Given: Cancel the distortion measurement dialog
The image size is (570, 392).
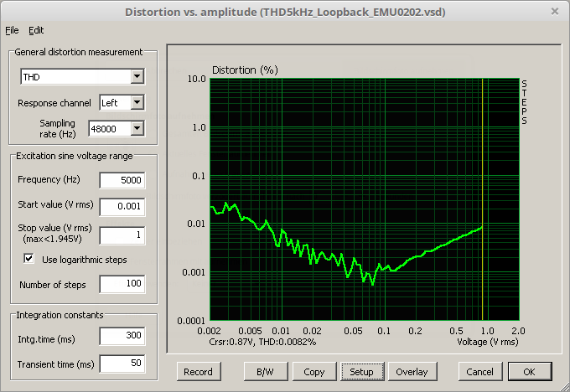Looking at the screenshot, I should point(479,371).
